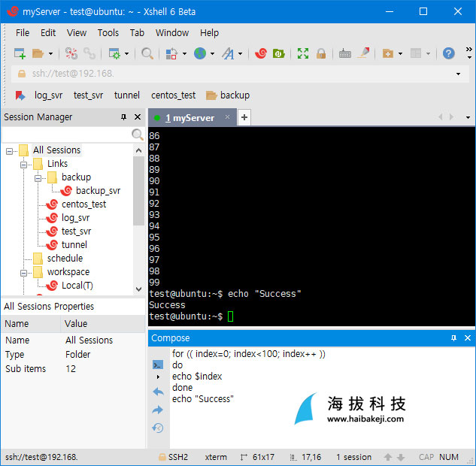The image size is (476, 466).
Task: Open the dropdown beside the color scheme icon
Action: pos(184,53)
